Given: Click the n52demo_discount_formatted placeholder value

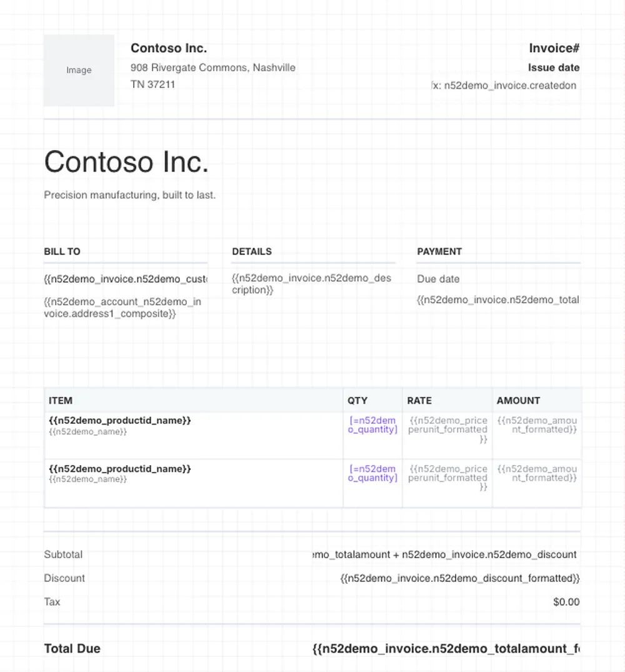Looking at the screenshot, I should pos(460,579).
